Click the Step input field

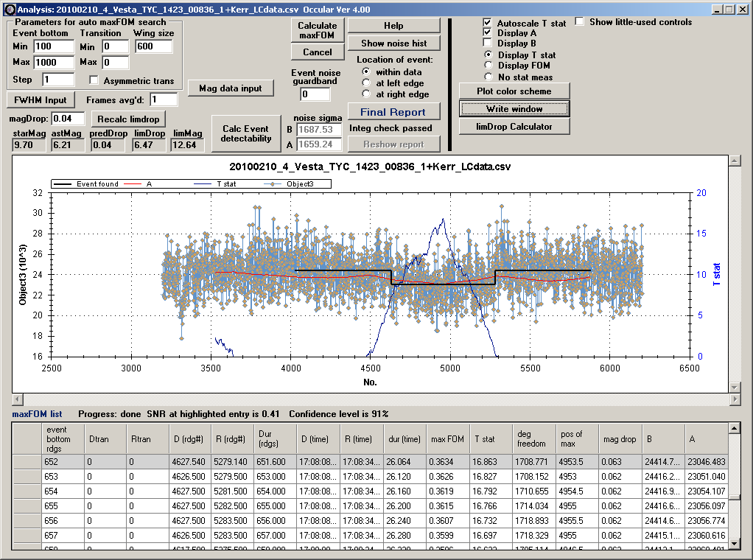coord(58,80)
